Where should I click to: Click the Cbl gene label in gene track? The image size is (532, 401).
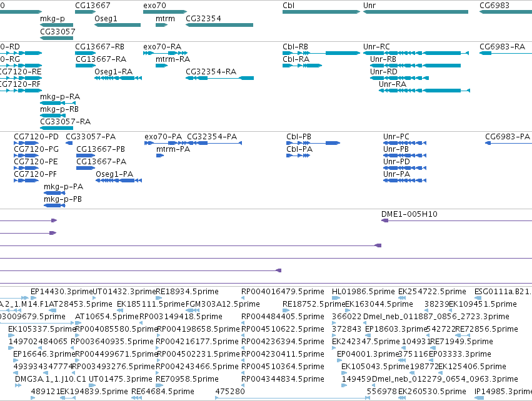point(288,6)
